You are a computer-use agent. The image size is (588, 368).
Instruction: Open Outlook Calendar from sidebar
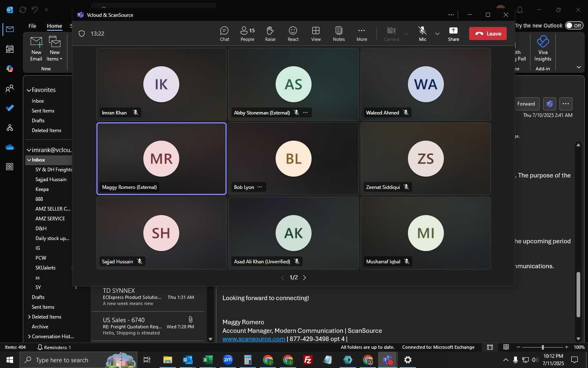(10, 49)
